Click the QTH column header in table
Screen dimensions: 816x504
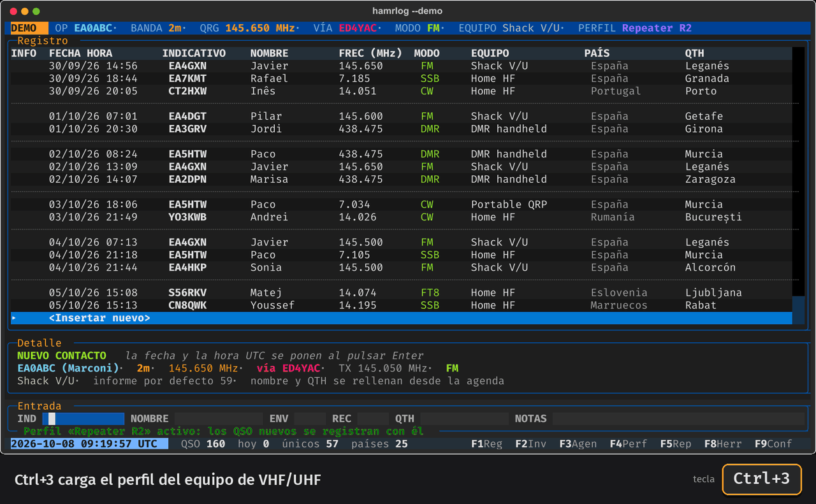pos(695,54)
